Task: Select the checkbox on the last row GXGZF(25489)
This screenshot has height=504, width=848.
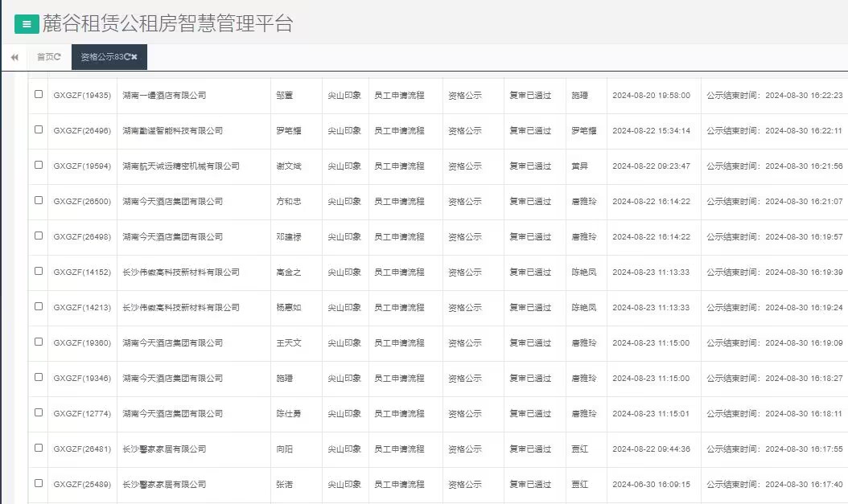Action: click(38, 484)
